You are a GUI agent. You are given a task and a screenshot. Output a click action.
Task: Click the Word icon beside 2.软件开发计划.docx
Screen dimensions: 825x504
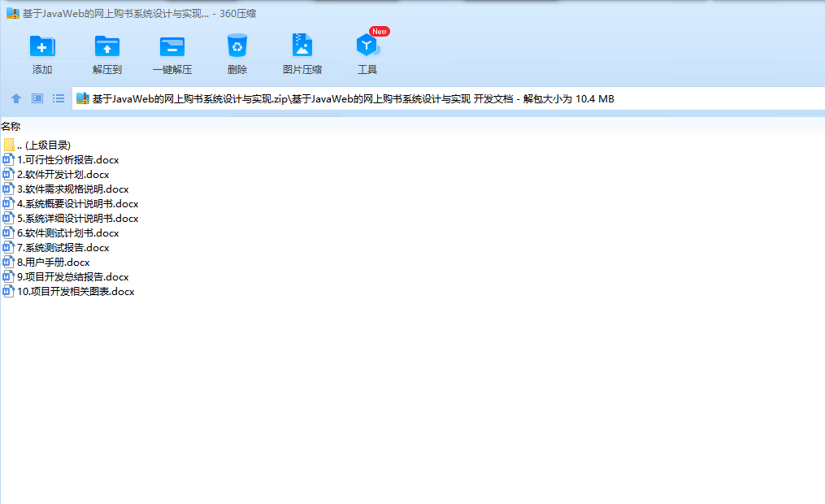pyautogui.click(x=8, y=174)
